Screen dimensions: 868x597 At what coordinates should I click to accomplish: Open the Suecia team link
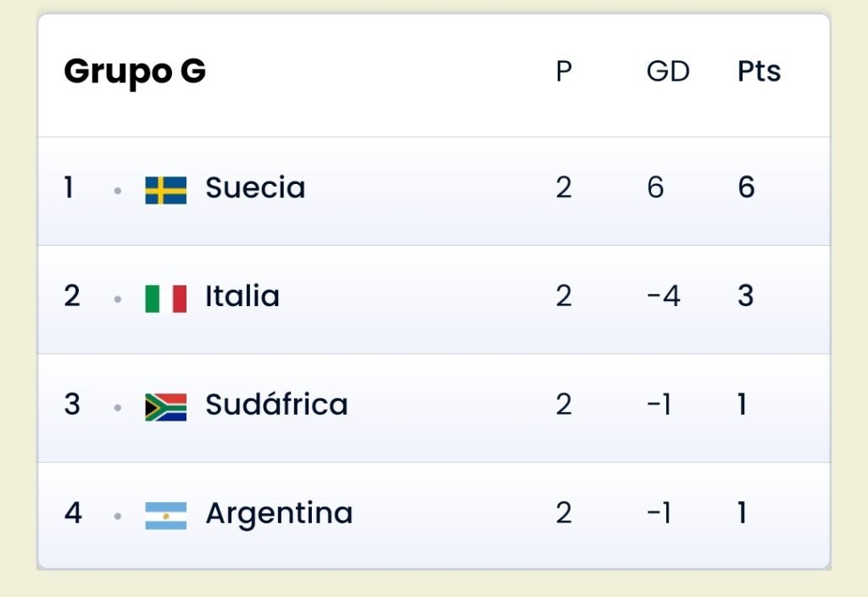[255, 187]
